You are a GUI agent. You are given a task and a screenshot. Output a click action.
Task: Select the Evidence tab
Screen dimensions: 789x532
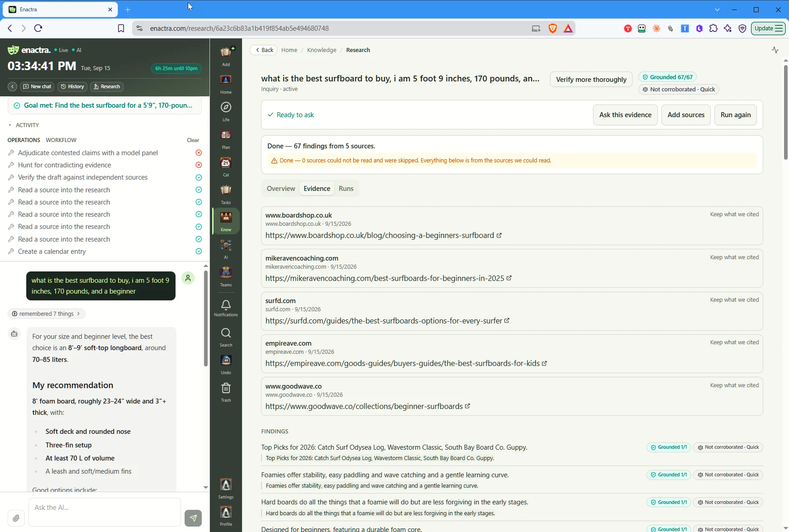pyautogui.click(x=317, y=189)
